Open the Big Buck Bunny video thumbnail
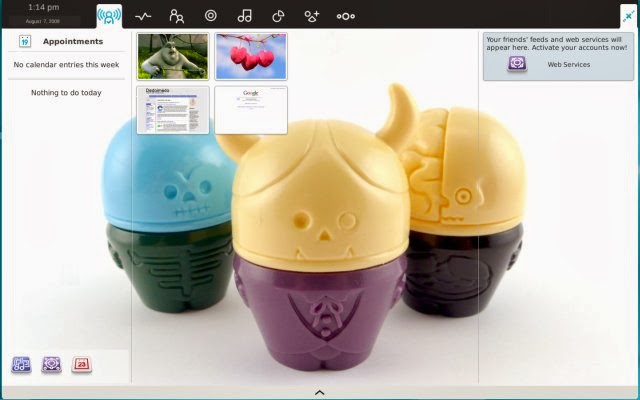The image size is (640, 400). pyautogui.click(x=173, y=56)
